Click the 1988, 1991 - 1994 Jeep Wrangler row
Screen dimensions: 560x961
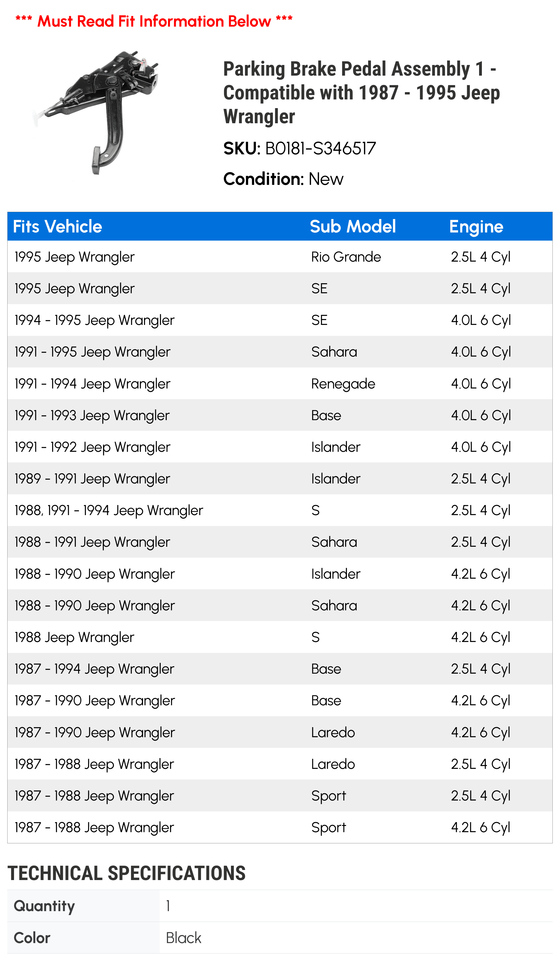280,510
